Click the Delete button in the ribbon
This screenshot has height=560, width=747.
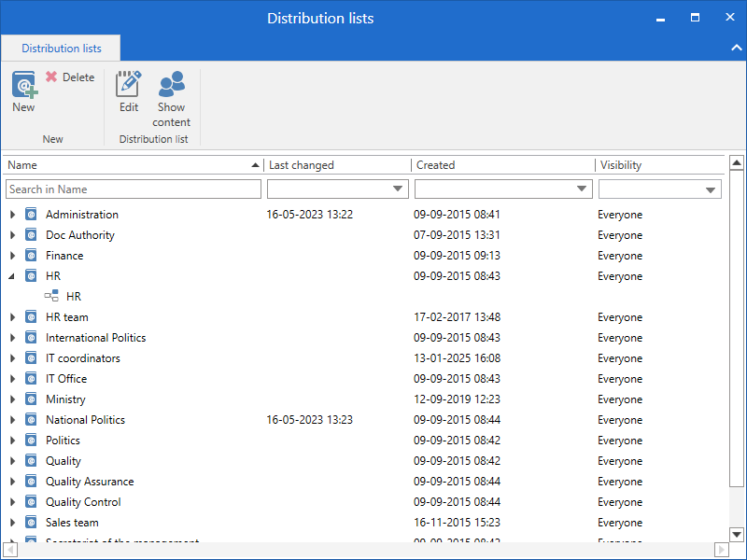click(70, 77)
